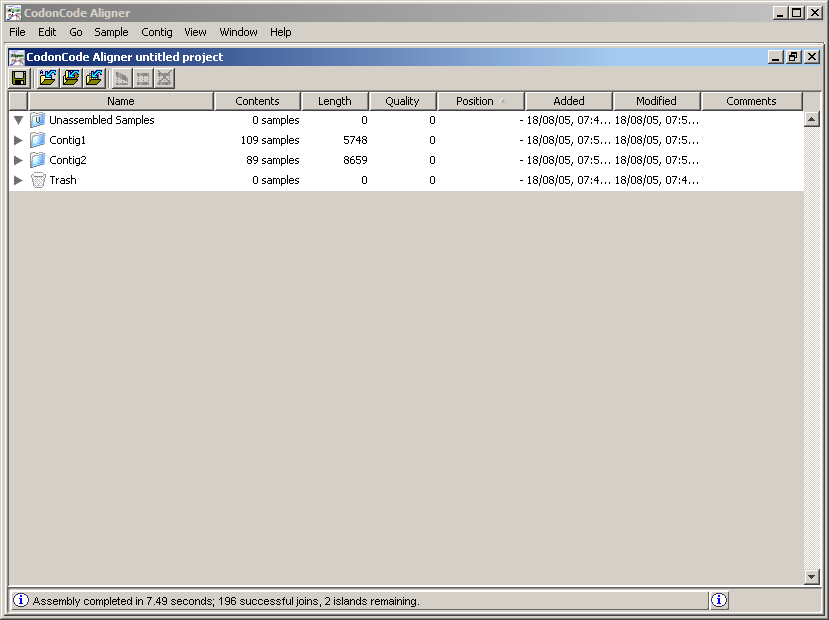The image size is (829, 620).
Task: Click the import folder icon marked with letter A
Action: pos(48,79)
